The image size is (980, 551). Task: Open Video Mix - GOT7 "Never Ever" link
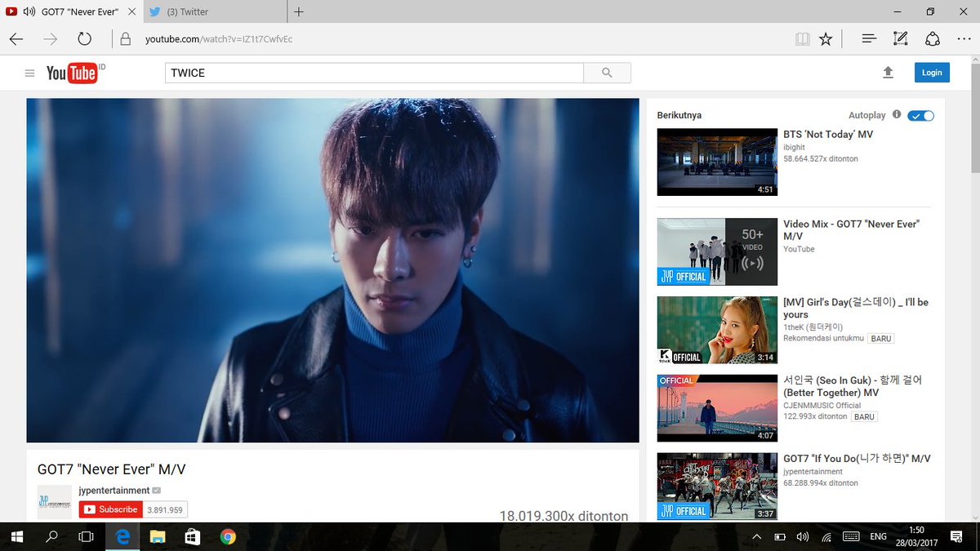click(x=852, y=229)
